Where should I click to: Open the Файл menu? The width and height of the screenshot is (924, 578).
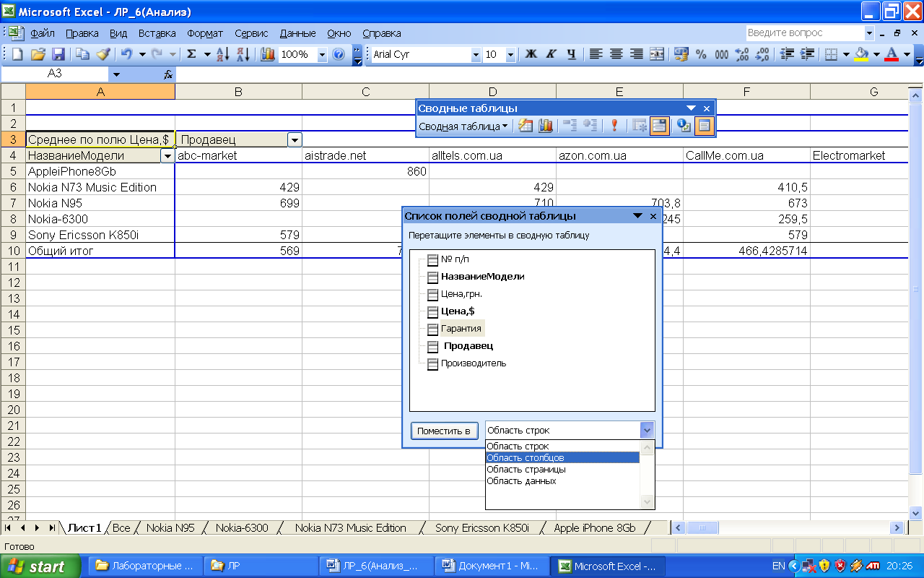tap(43, 33)
